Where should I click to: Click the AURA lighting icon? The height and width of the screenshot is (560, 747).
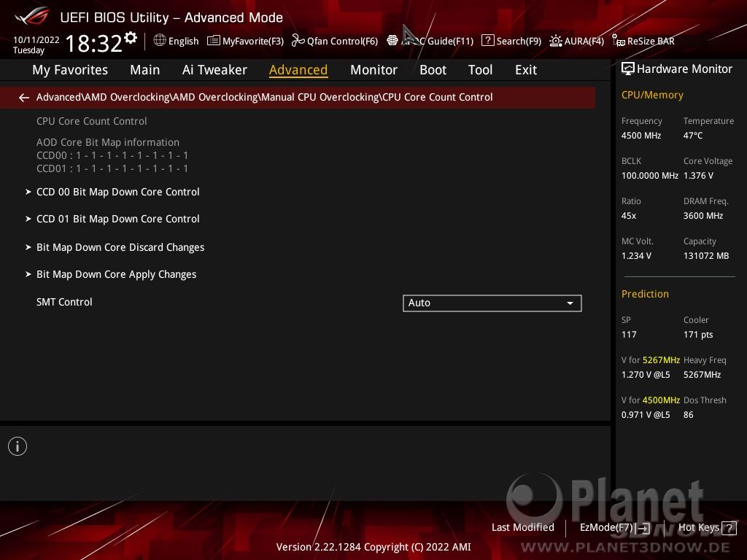[555, 41]
